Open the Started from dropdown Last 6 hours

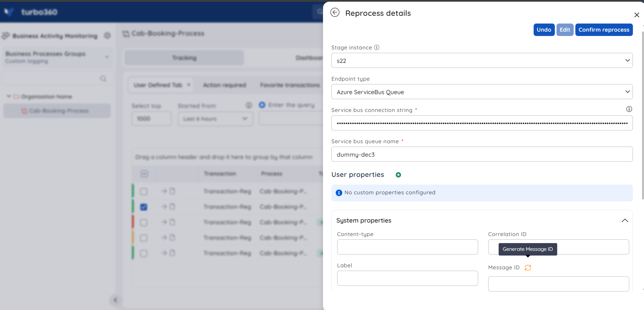click(x=215, y=119)
